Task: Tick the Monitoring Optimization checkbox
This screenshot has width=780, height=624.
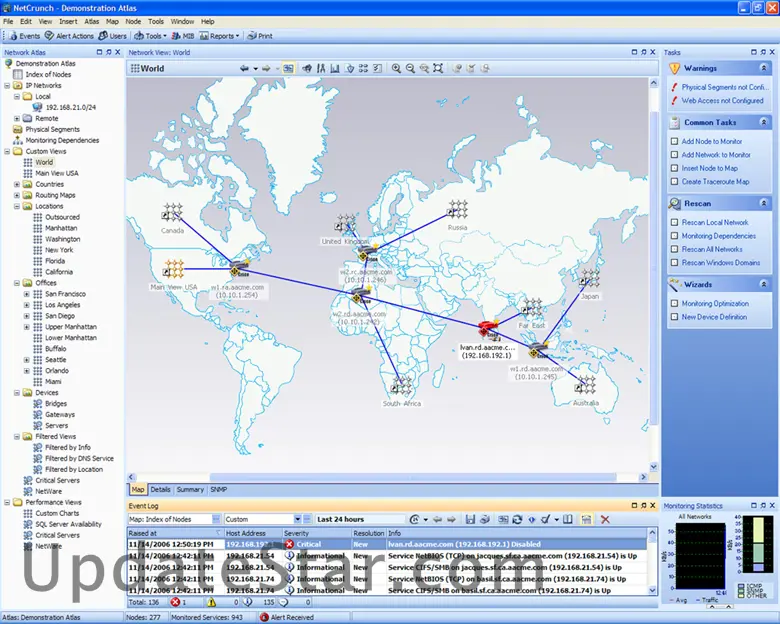Action: coord(675,304)
